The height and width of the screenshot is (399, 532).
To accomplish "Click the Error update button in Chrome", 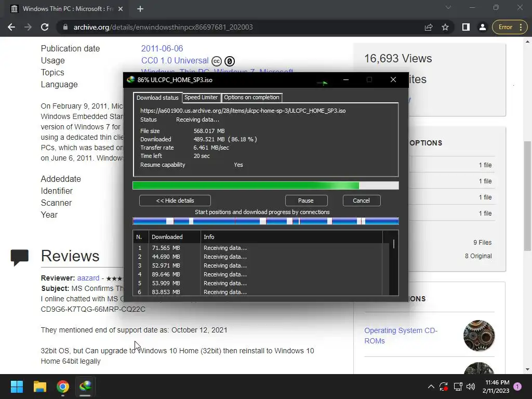I will (x=510, y=27).
